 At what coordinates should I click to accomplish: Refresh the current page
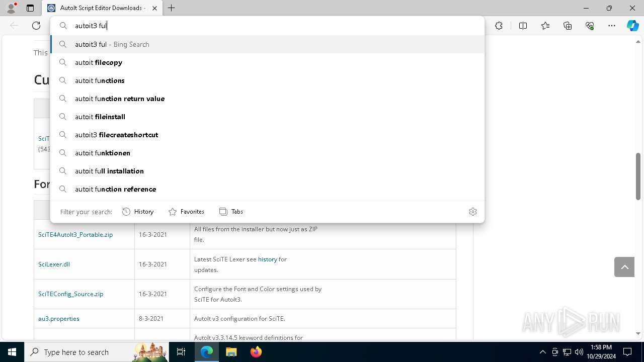[36, 26]
